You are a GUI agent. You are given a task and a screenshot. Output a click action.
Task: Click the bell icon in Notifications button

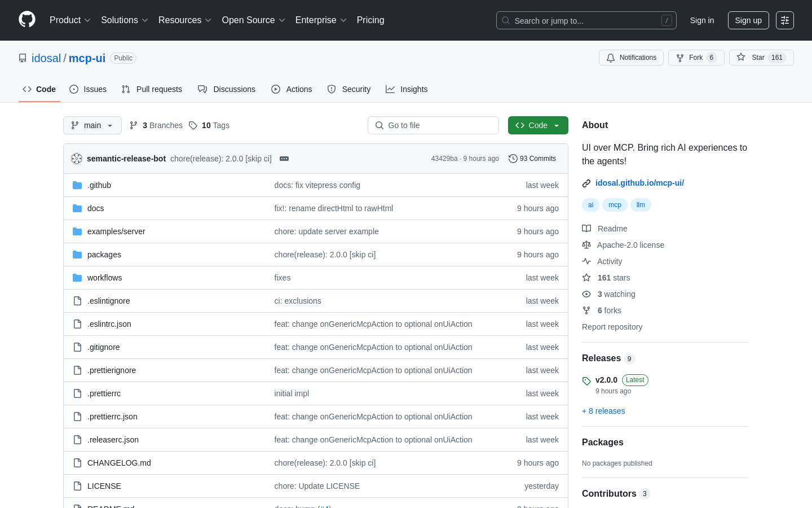611,58
